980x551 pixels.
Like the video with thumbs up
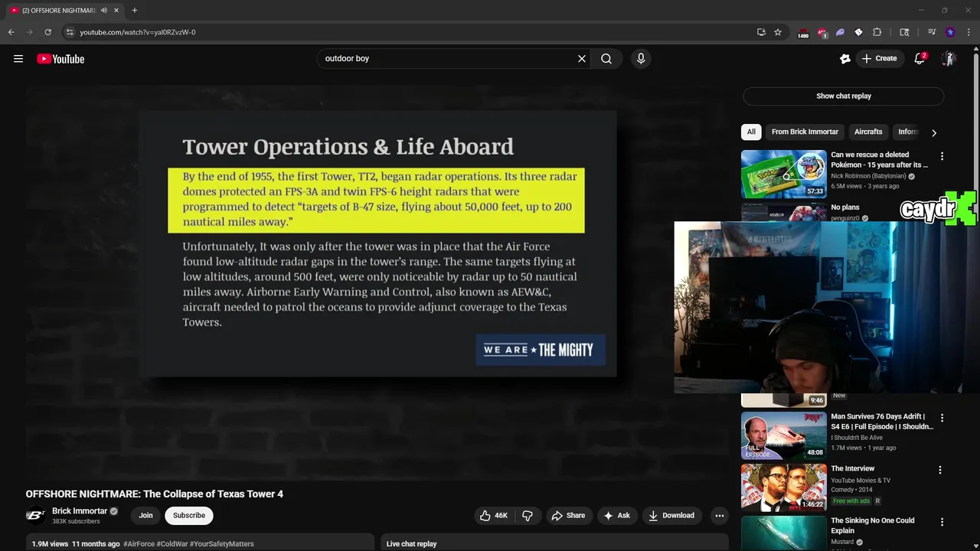[x=493, y=516]
